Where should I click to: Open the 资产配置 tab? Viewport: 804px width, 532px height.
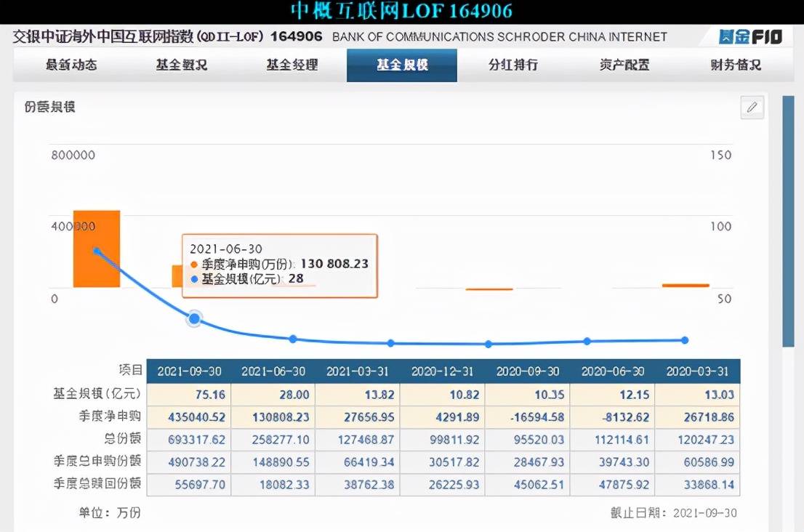[x=624, y=65]
